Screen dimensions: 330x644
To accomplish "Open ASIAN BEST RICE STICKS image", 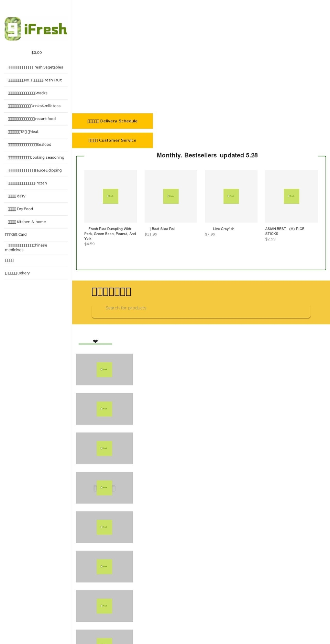I will pos(291,196).
